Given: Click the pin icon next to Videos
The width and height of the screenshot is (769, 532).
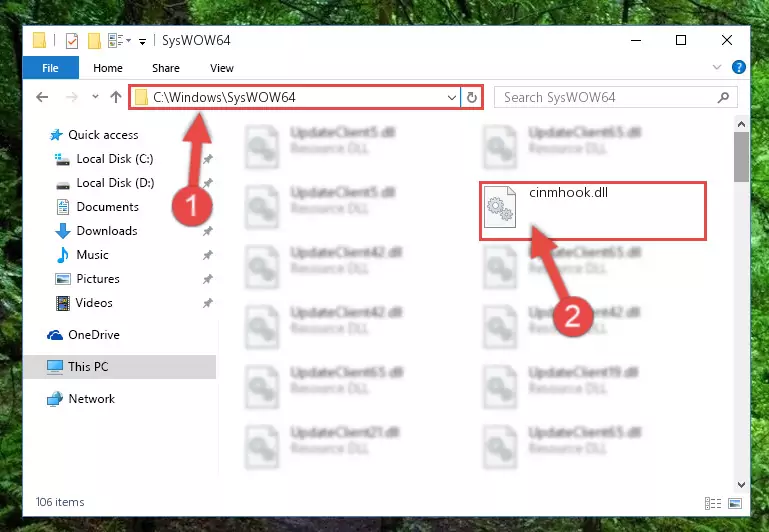Looking at the screenshot, I should [208, 303].
